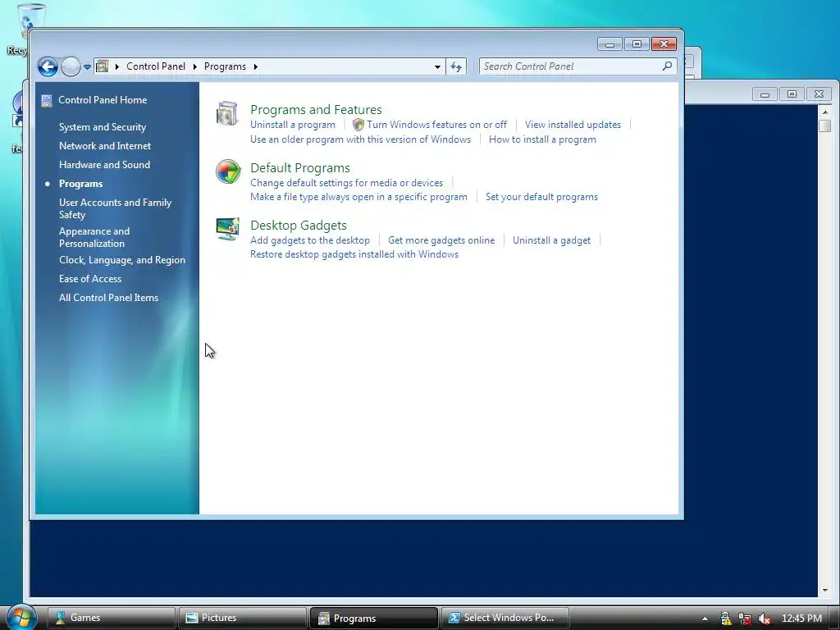Click the Programs taskbar button
The height and width of the screenshot is (630, 840).
(374, 618)
